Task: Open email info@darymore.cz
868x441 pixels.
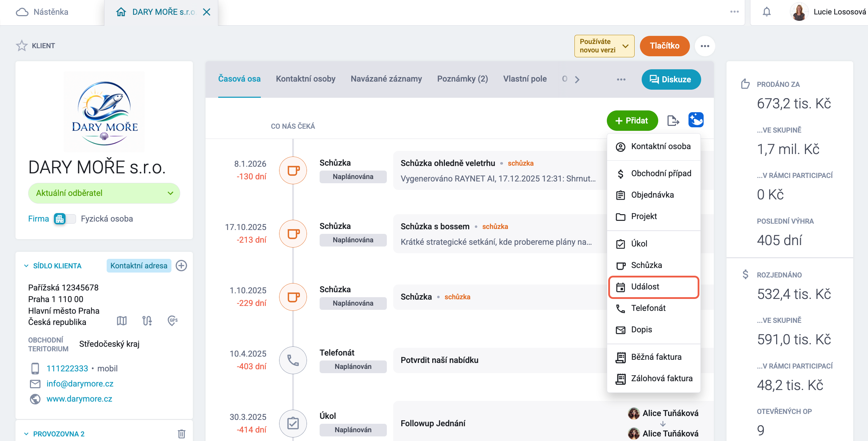Action: [80, 384]
